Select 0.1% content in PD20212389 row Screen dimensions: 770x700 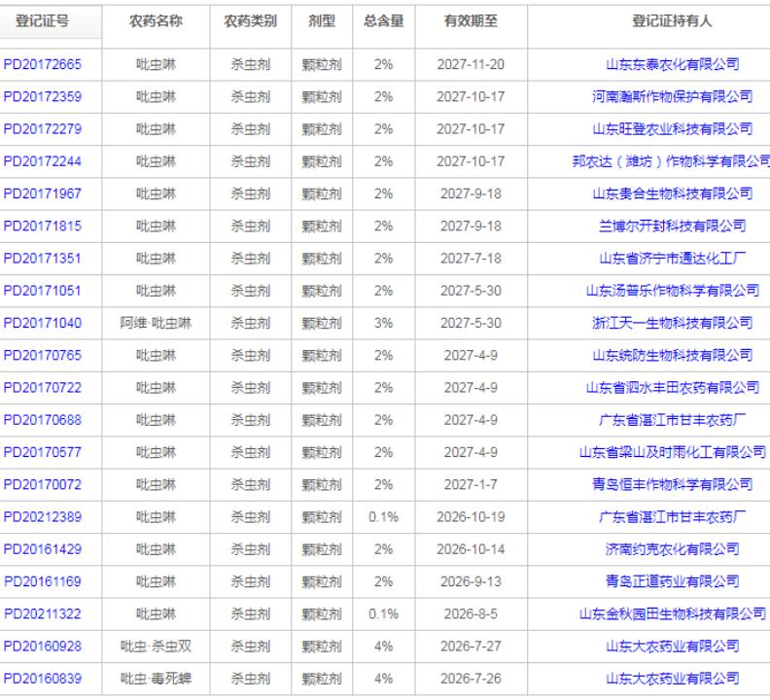383,517
